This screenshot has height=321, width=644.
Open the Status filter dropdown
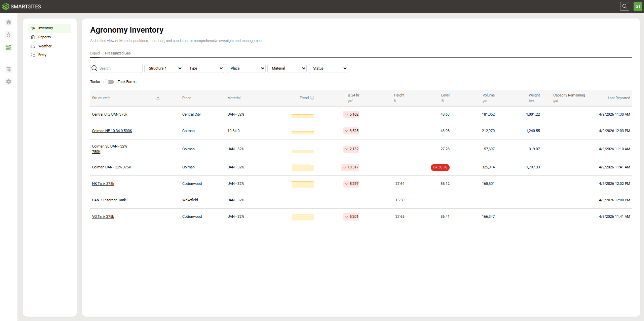[x=328, y=68]
